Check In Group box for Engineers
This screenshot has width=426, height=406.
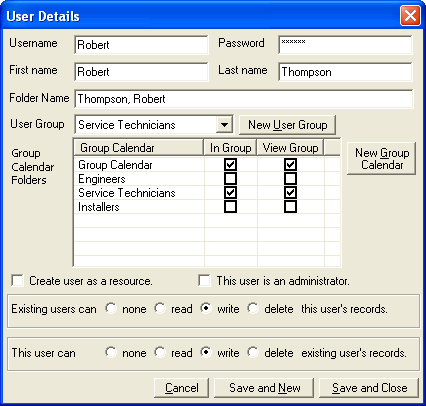[230, 179]
